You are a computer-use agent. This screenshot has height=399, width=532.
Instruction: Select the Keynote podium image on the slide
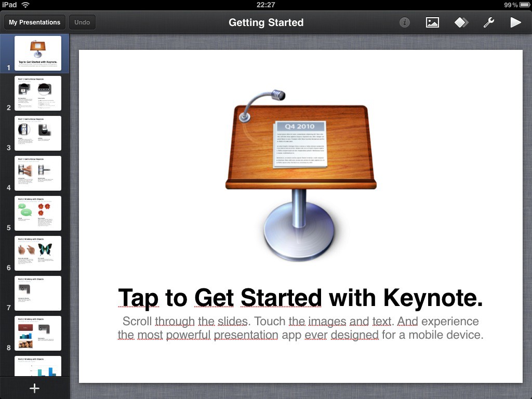[x=300, y=171]
